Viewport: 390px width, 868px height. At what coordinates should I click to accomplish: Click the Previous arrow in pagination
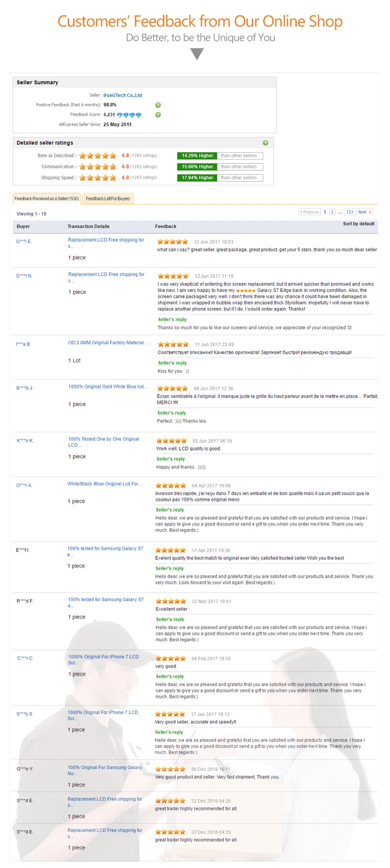(310, 212)
